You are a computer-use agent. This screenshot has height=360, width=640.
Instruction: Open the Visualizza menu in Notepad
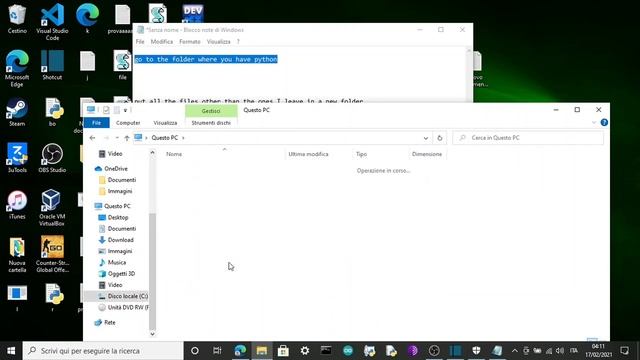(218, 42)
